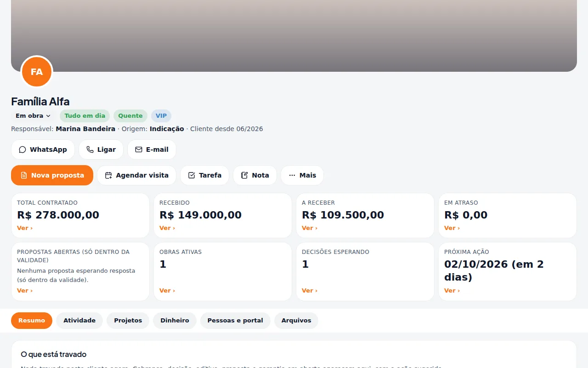Viewport: 588px width, 368px height.
Task: Click Ver under Recebido
Action: (167, 228)
